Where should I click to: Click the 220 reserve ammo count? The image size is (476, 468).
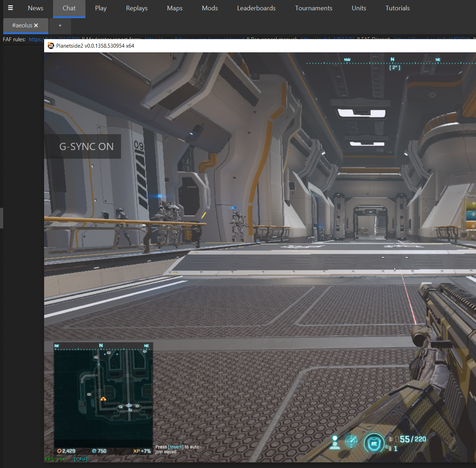tap(420, 439)
